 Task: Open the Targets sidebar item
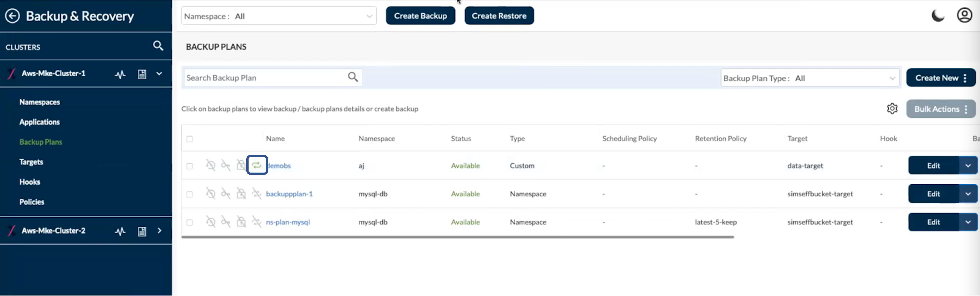pyautogui.click(x=31, y=162)
